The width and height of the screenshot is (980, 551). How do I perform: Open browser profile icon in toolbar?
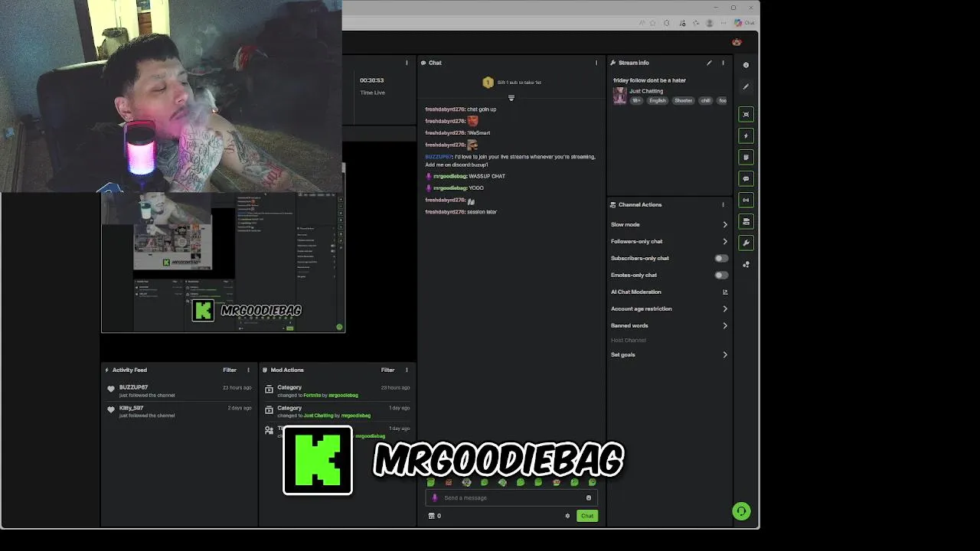pyautogui.click(x=710, y=23)
